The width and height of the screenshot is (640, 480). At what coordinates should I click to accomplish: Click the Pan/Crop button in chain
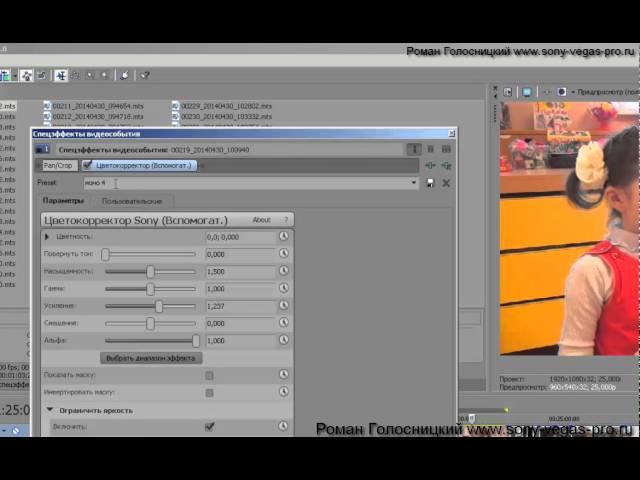click(58, 165)
